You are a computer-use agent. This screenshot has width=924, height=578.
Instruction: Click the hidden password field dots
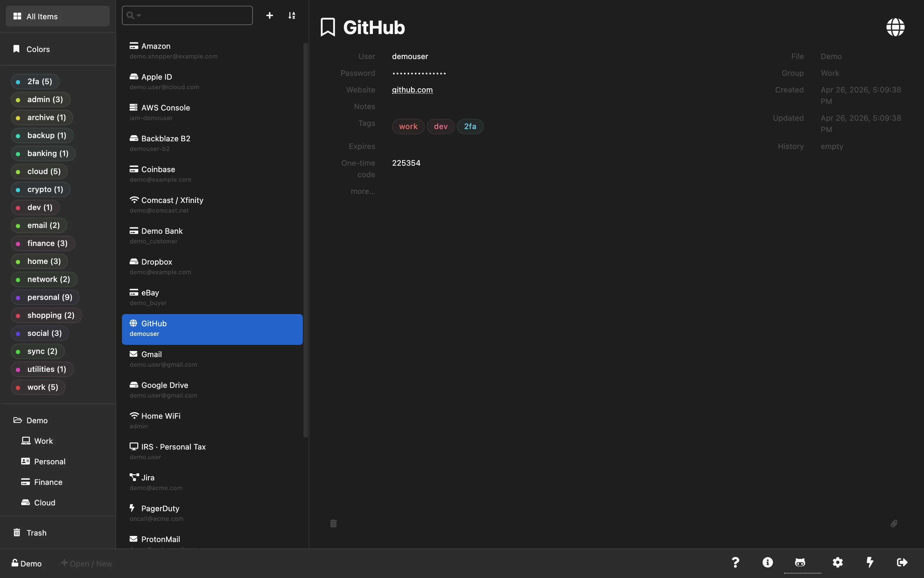(419, 74)
